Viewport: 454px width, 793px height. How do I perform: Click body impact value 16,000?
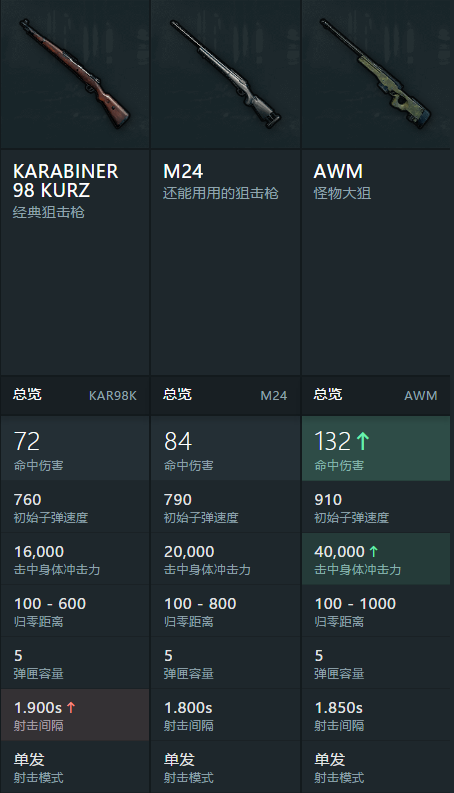coord(39,552)
